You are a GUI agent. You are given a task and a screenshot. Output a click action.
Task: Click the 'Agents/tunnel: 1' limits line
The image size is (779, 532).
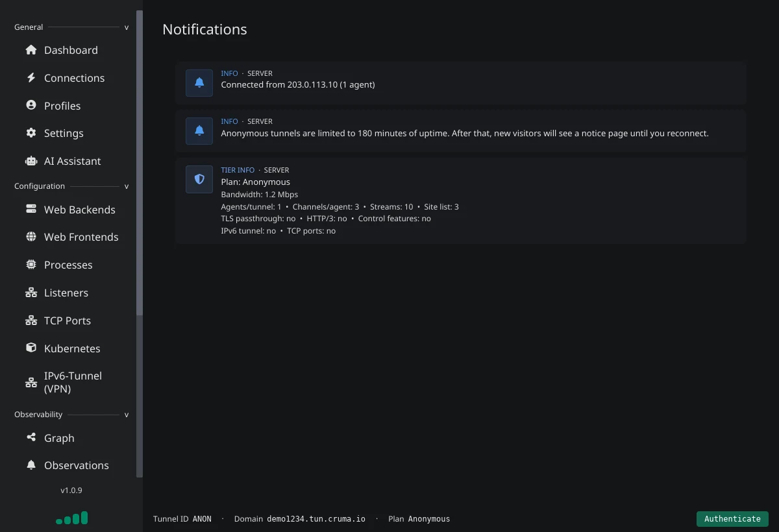click(x=340, y=206)
